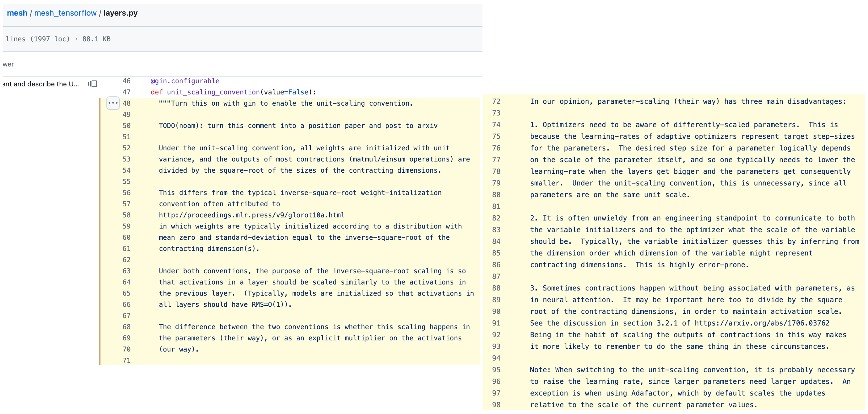Screen dimensions: 868x414
Task: Select line number 91
Action: click(x=496, y=323)
